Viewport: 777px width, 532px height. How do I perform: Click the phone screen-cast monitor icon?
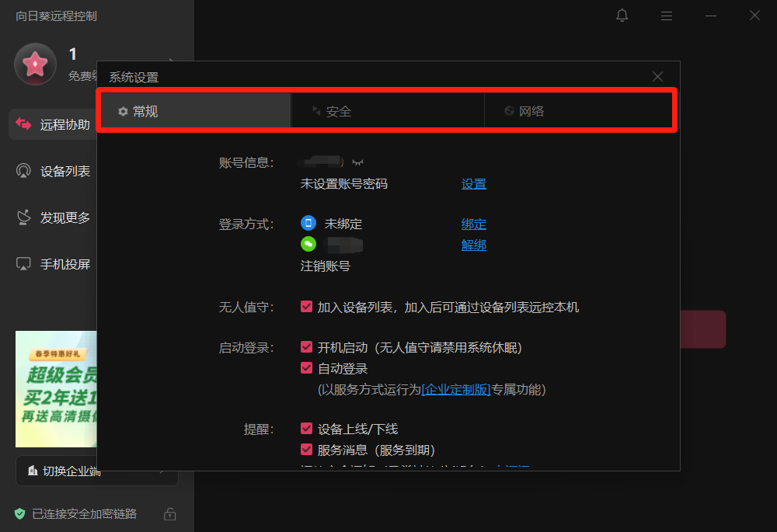(23, 263)
